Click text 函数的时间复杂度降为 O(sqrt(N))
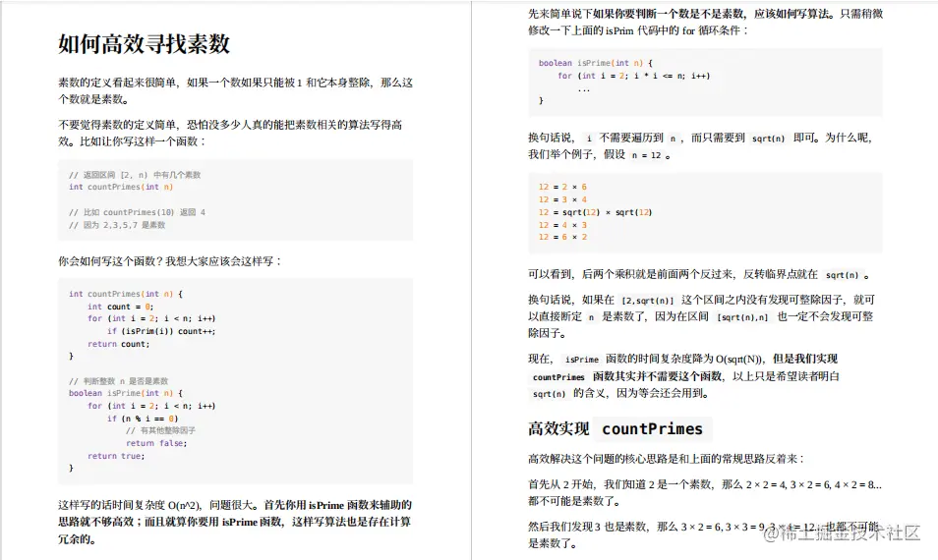This screenshot has height=560, width=938. (684, 359)
